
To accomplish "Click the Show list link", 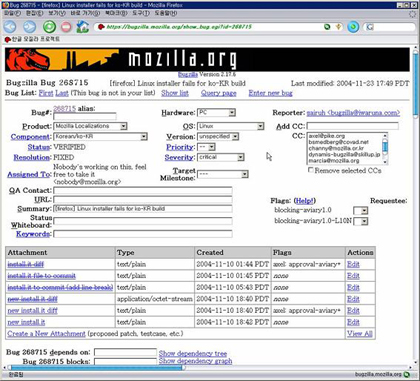I will click(175, 93).
